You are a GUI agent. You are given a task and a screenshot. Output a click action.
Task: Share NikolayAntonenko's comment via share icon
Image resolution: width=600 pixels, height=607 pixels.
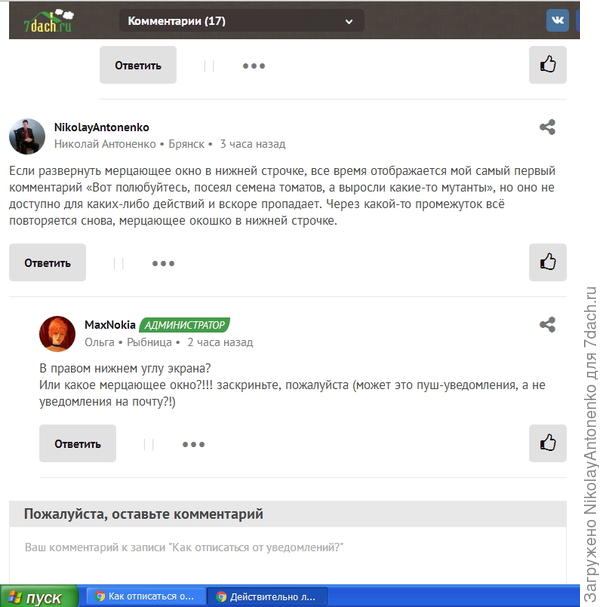(547, 127)
